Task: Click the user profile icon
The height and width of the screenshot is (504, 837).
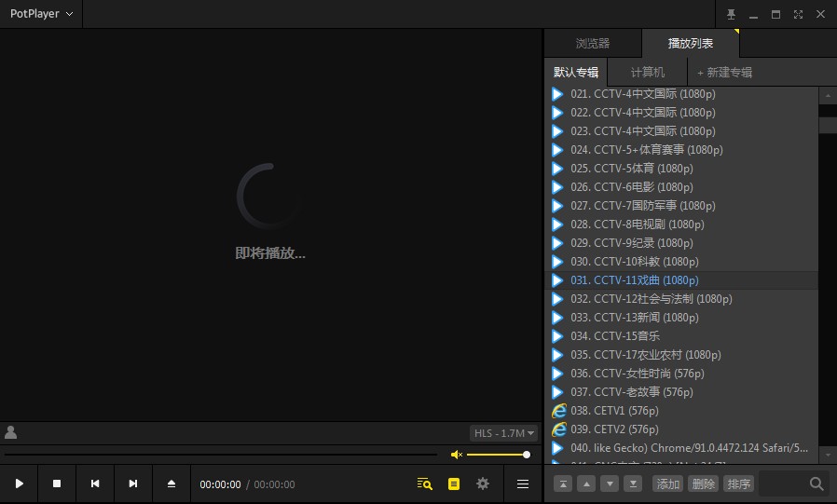Action: click(10, 432)
